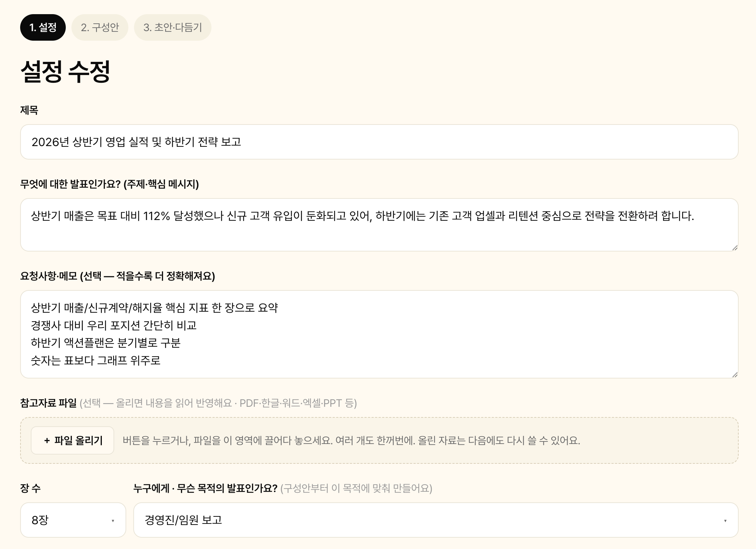
Task: Click the small arrow in the 8장 dropdown
Action: click(113, 521)
